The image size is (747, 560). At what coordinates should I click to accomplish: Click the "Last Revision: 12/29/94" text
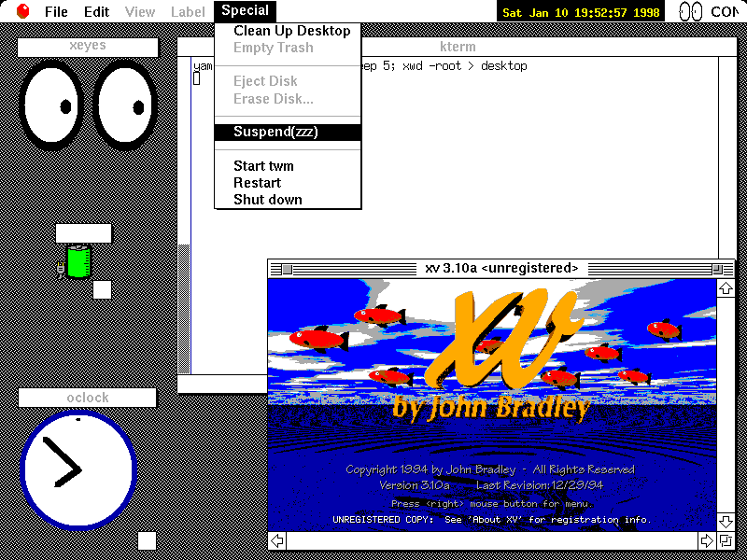point(541,485)
